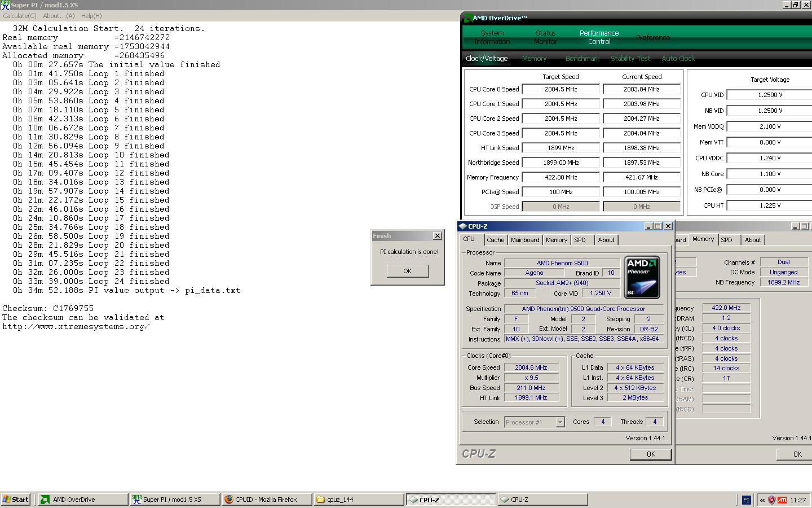Open Preference section in OverDrive

click(x=653, y=37)
